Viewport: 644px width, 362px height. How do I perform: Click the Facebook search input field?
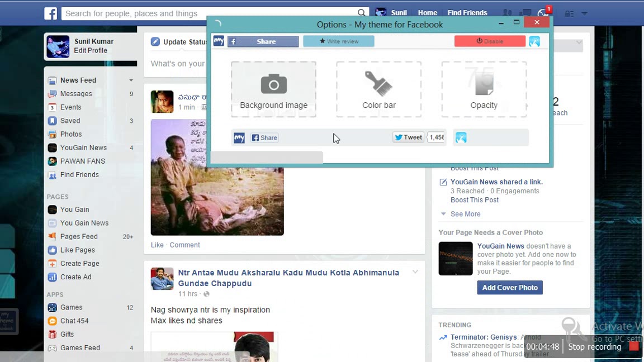click(x=210, y=13)
